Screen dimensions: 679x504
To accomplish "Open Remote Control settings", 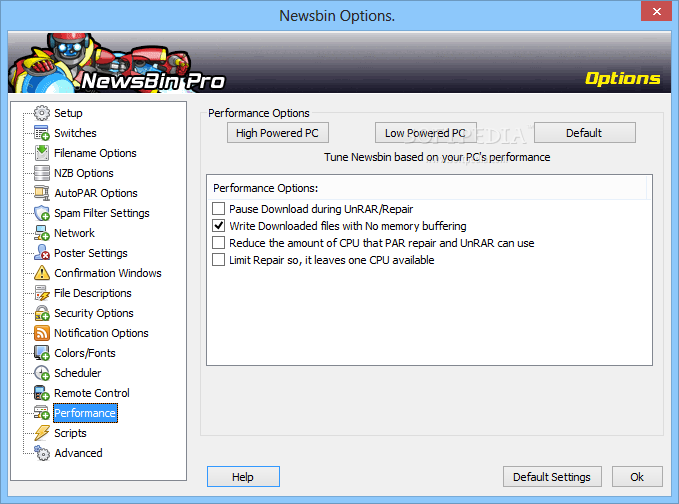I will 92,393.
